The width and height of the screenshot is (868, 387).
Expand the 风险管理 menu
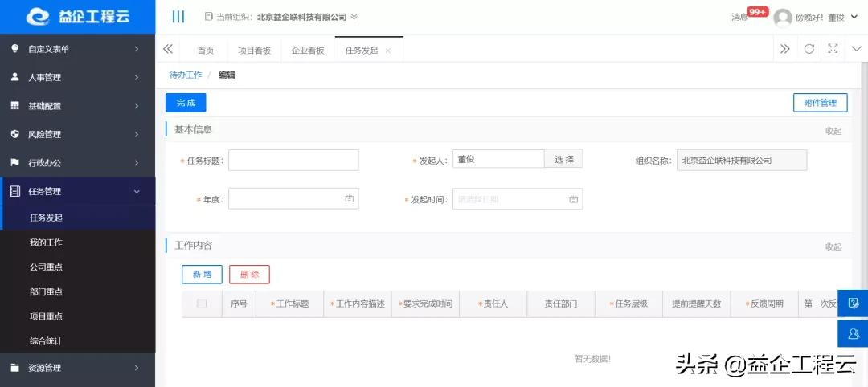click(x=137, y=134)
